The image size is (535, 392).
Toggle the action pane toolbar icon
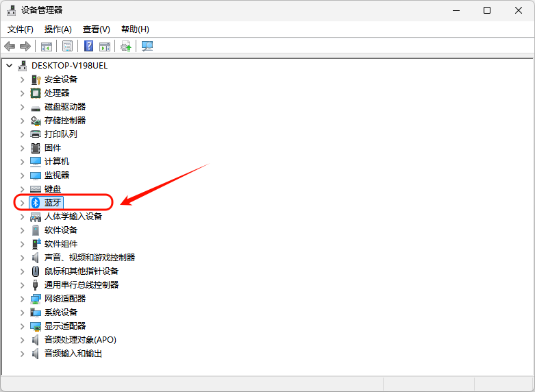pos(105,47)
